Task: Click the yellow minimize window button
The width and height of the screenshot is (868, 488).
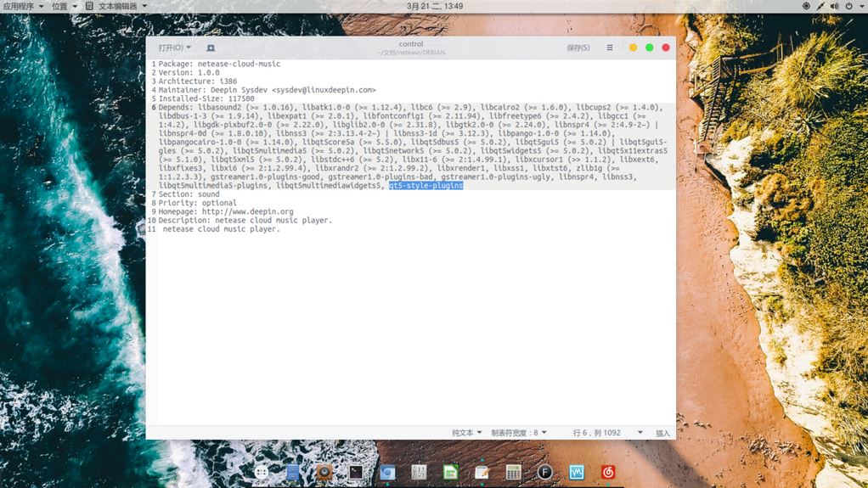Action: [634, 48]
